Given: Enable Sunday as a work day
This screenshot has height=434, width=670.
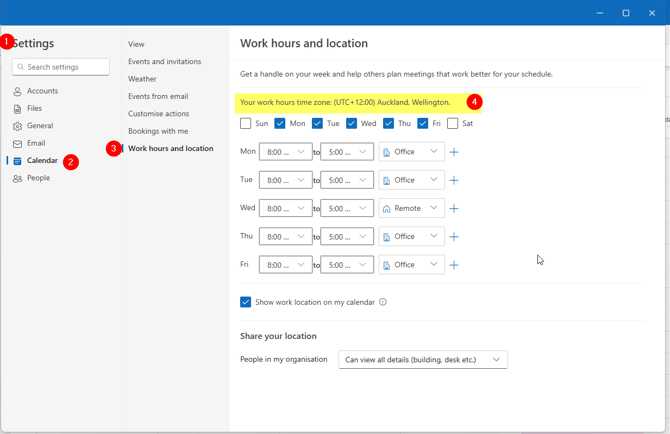Looking at the screenshot, I should coord(246,124).
